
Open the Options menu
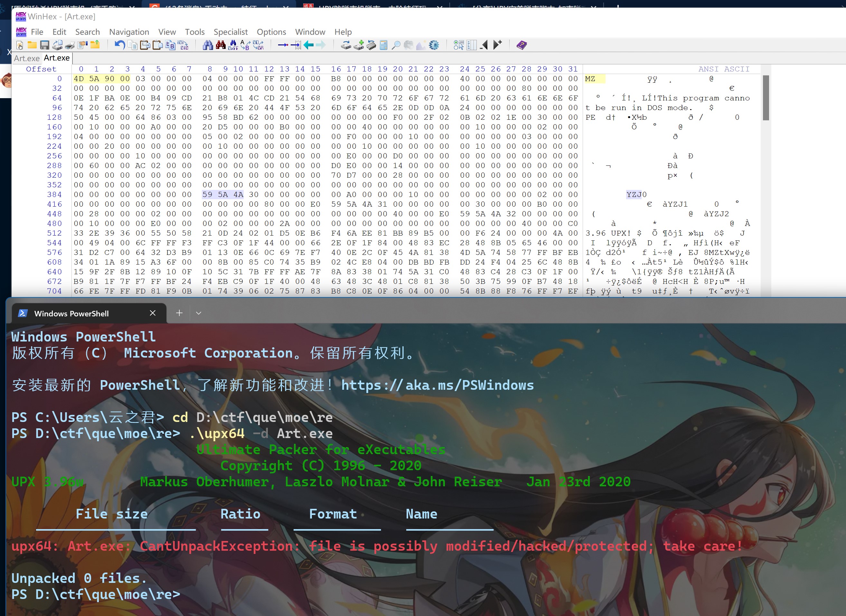(x=271, y=32)
